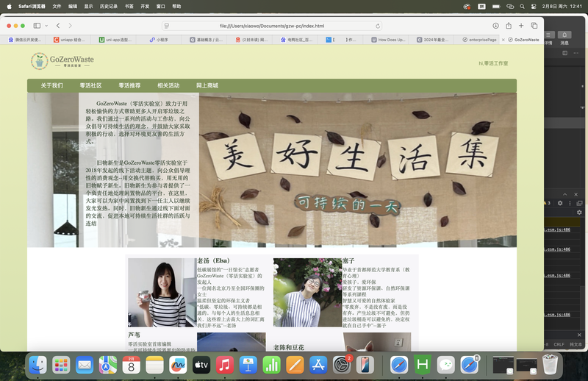The image size is (588, 381).
Task: Open Maps from the Dock
Action: pyautogui.click(x=108, y=365)
